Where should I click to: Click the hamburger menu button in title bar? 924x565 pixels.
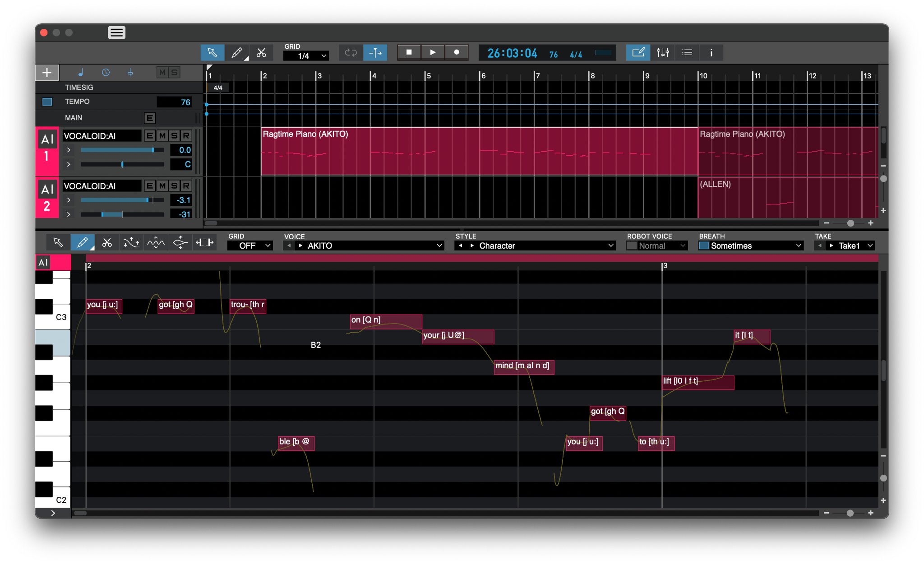tap(116, 32)
